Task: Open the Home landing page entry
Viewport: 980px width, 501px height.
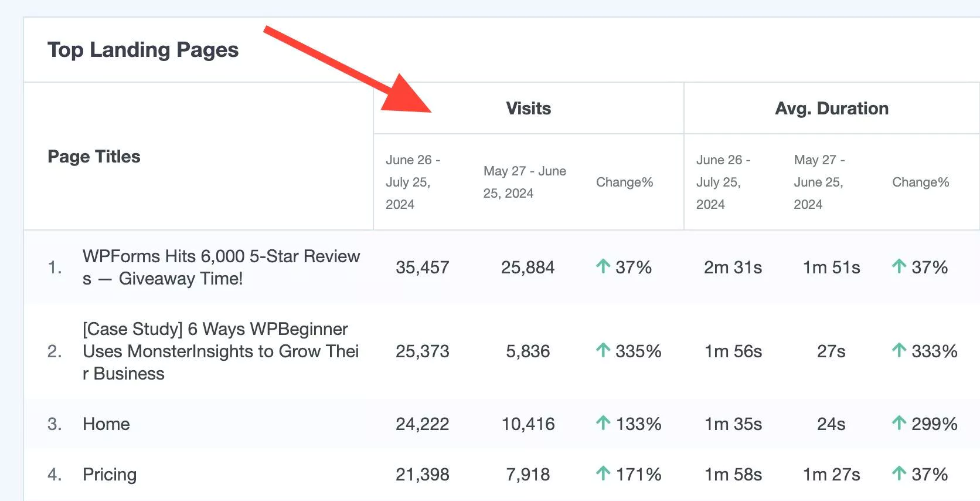Action: click(x=106, y=424)
